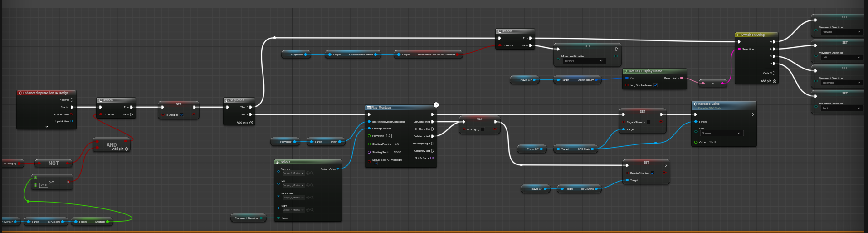This screenshot has width=868, height=233.
Task: Click the Sequence node header icon
Action: [x=227, y=100]
